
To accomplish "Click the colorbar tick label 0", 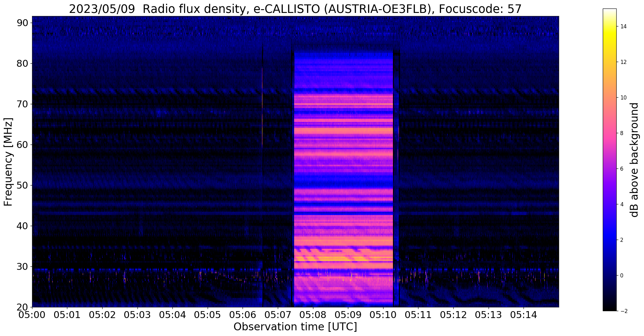I will [x=621, y=276].
